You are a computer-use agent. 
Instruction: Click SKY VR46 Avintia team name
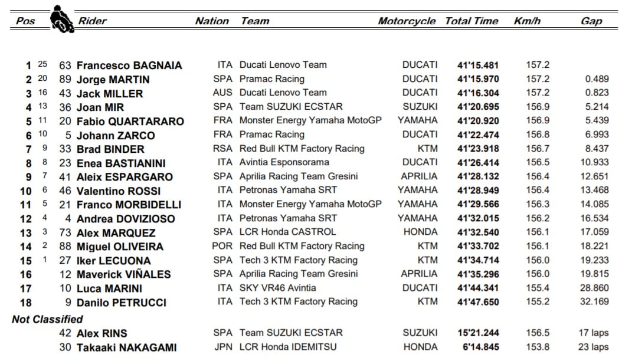[x=277, y=288]
